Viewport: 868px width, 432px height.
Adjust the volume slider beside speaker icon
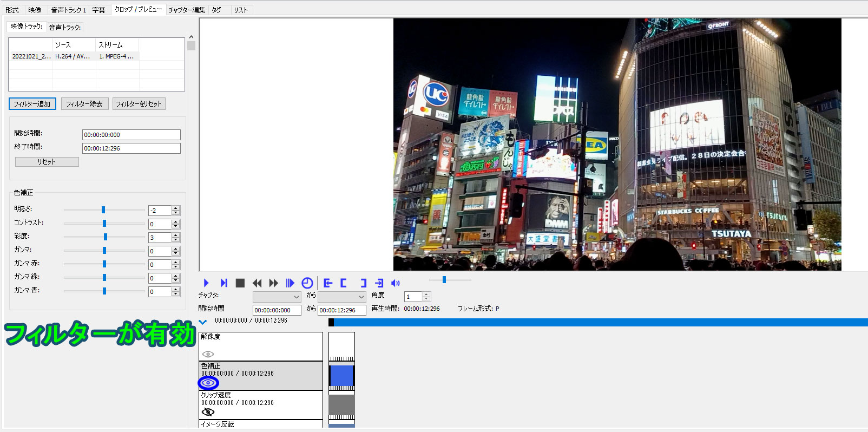coord(450,280)
